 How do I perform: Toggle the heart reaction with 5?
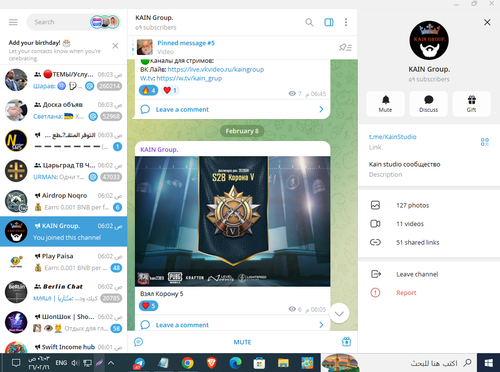[x=149, y=305]
